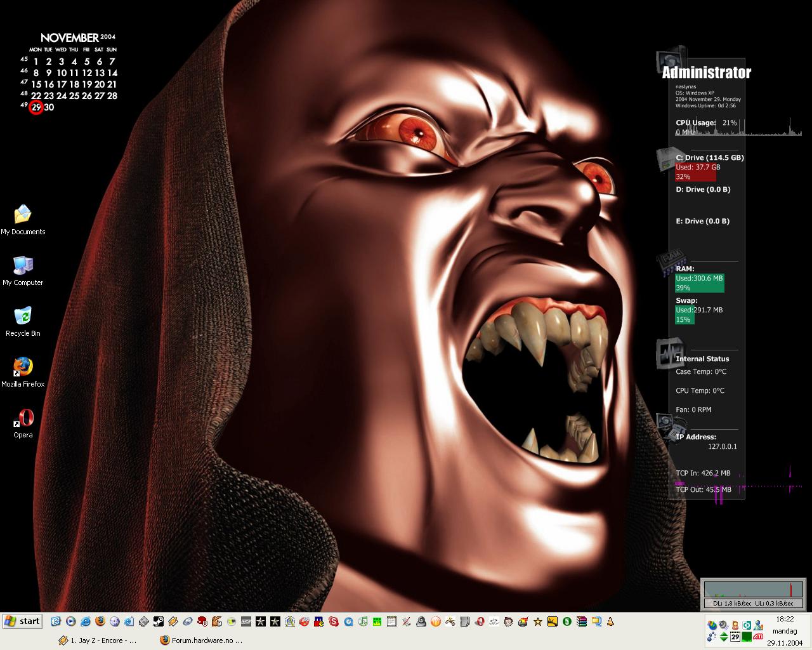Open red Opera icon in Quick Launch
This screenshot has width=812, height=650.
480,621
